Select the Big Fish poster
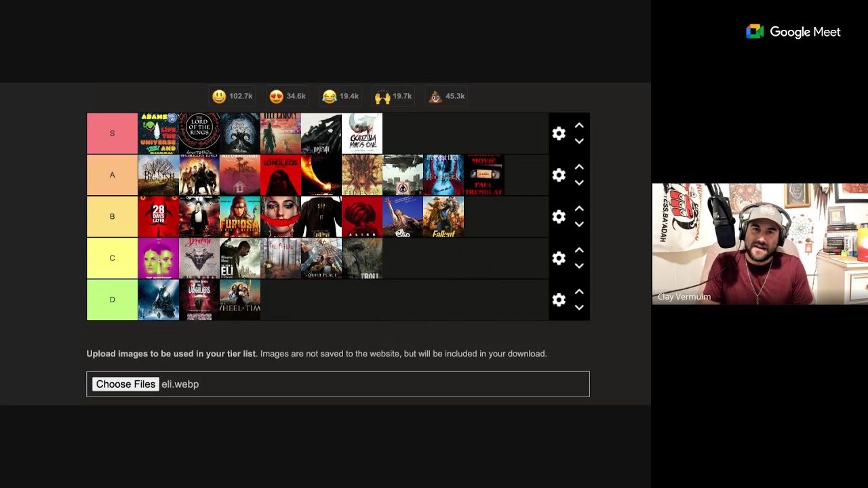868x488 pixels. pos(159,175)
